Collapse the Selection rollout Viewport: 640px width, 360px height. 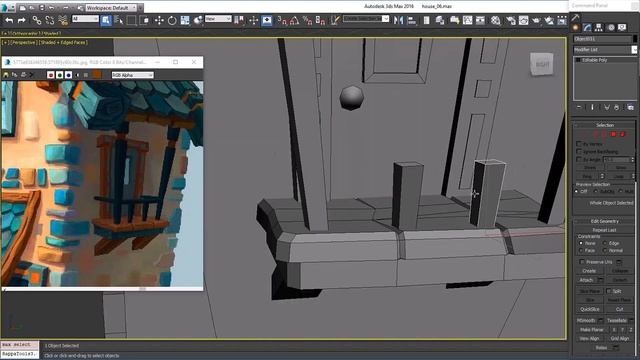(605, 125)
